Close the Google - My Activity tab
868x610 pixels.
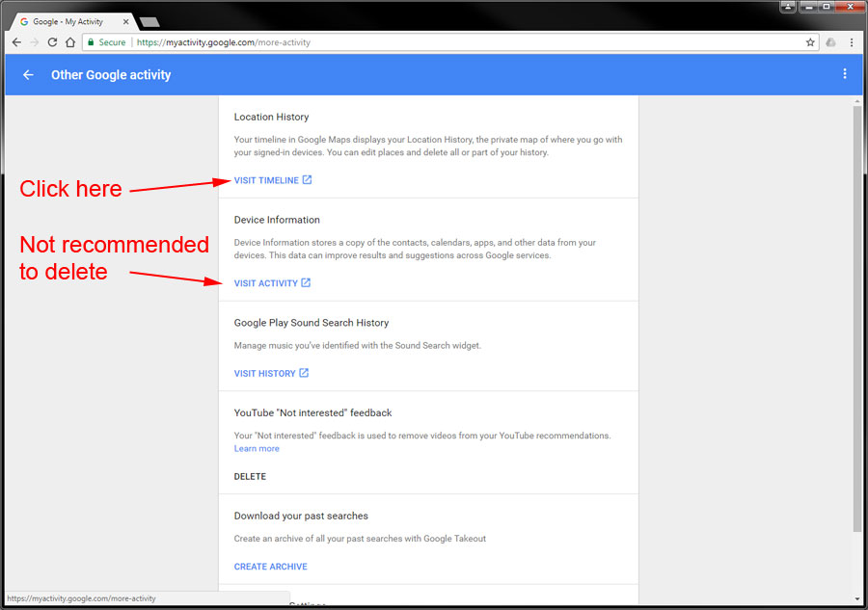click(125, 22)
